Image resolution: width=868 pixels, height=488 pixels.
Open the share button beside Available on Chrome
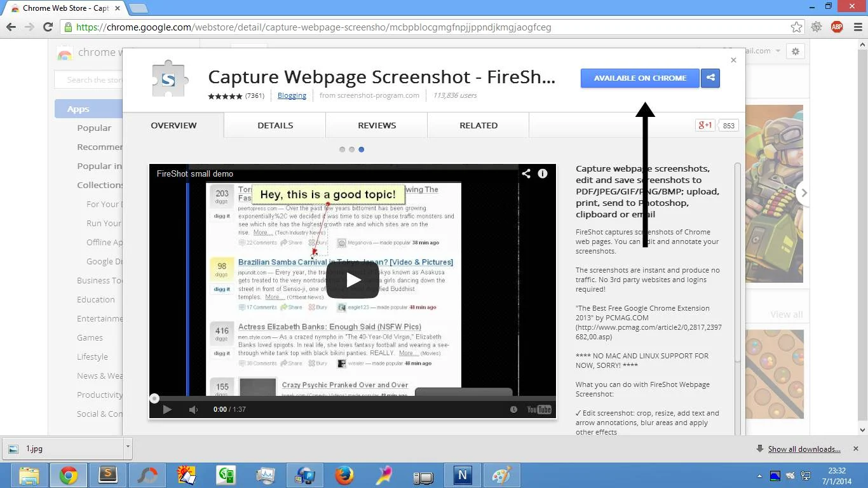(x=710, y=78)
